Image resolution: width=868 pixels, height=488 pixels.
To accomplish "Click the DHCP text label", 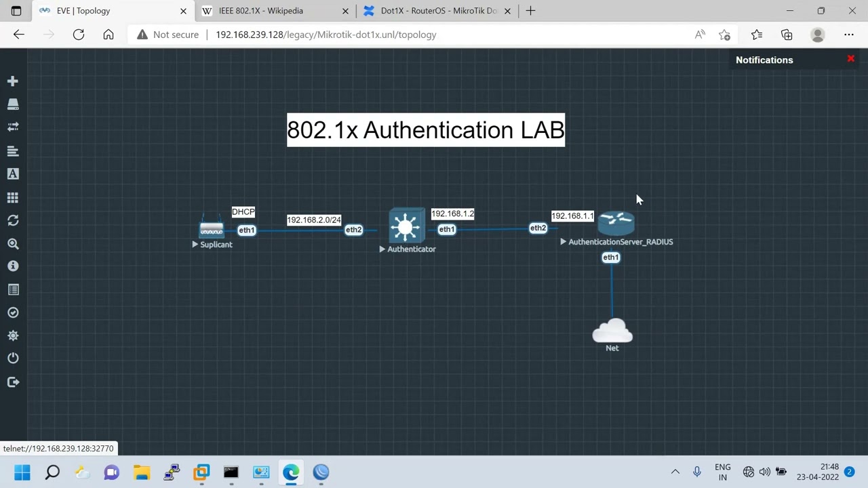I will point(243,212).
